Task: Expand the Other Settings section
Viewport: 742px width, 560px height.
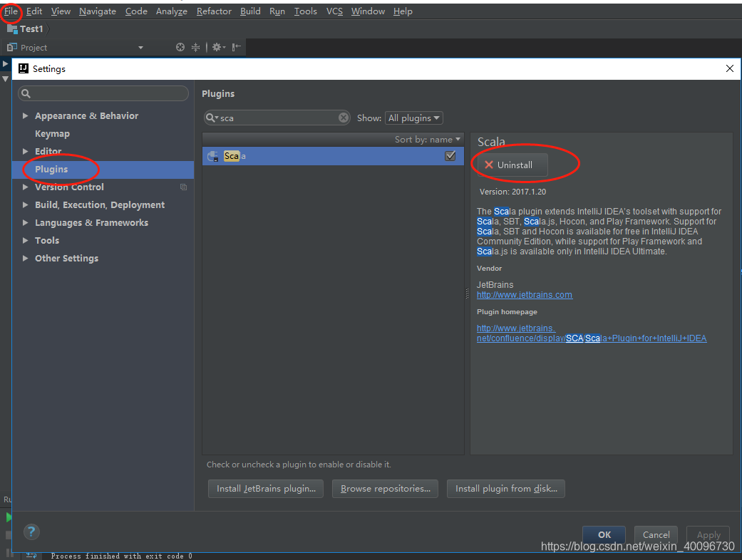Action: (x=25, y=258)
